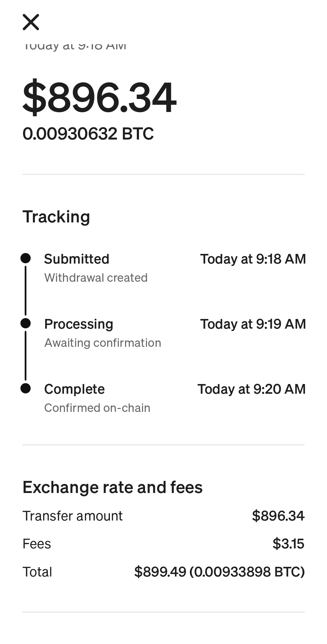Image resolution: width=327 pixels, height=644 pixels.
Task: Tap the Awaiting confirmation subtitle
Action: (103, 343)
